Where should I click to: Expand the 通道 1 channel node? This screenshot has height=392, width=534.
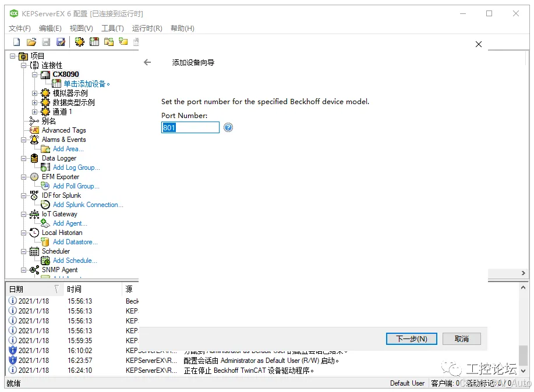click(35, 112)
